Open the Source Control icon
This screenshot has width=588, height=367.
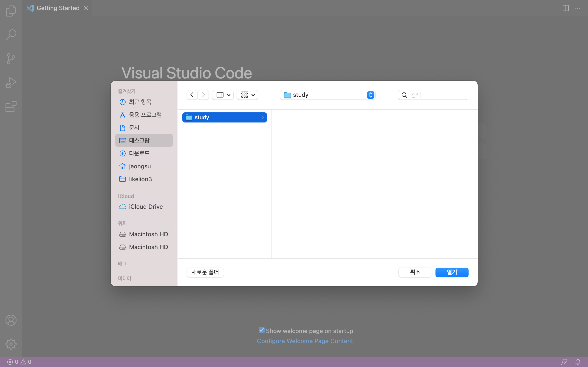click(x=11, y=59)
